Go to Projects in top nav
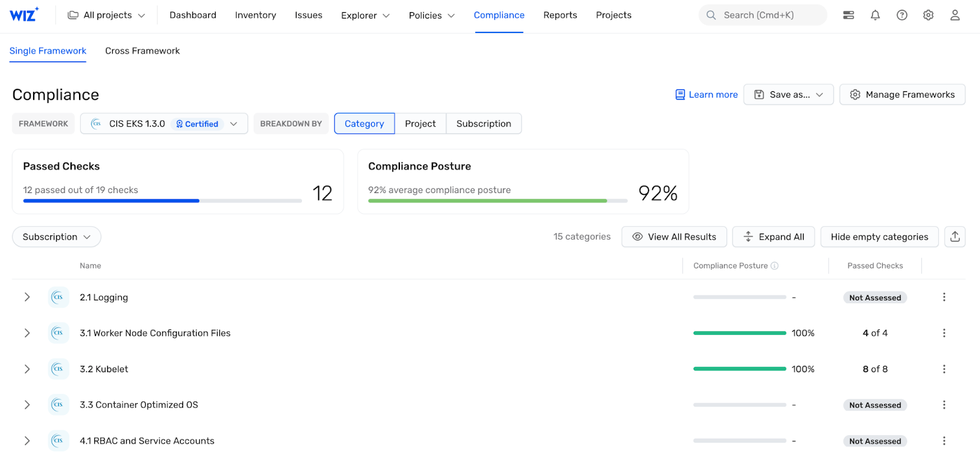The image size is (980, 461). click(x=614, y=15)
